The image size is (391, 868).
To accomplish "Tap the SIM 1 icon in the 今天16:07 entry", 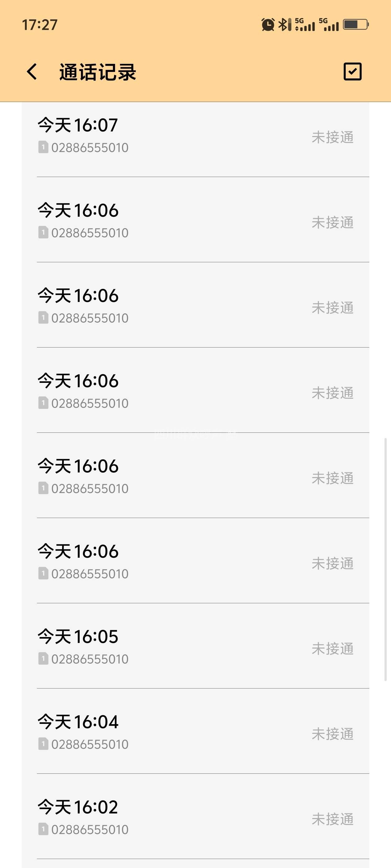I will [43, 147].
